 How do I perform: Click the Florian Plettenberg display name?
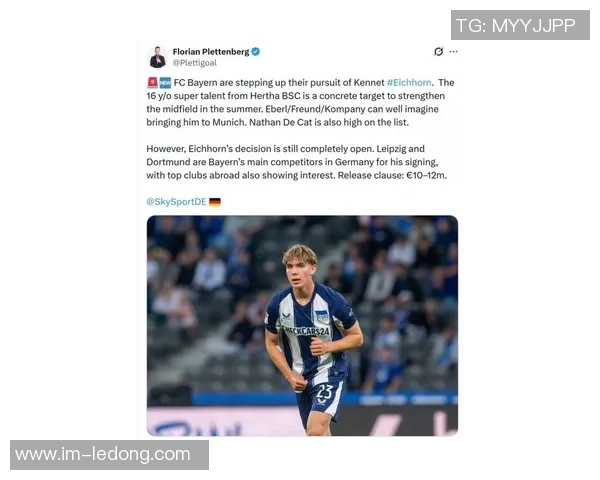pos(211,52)
